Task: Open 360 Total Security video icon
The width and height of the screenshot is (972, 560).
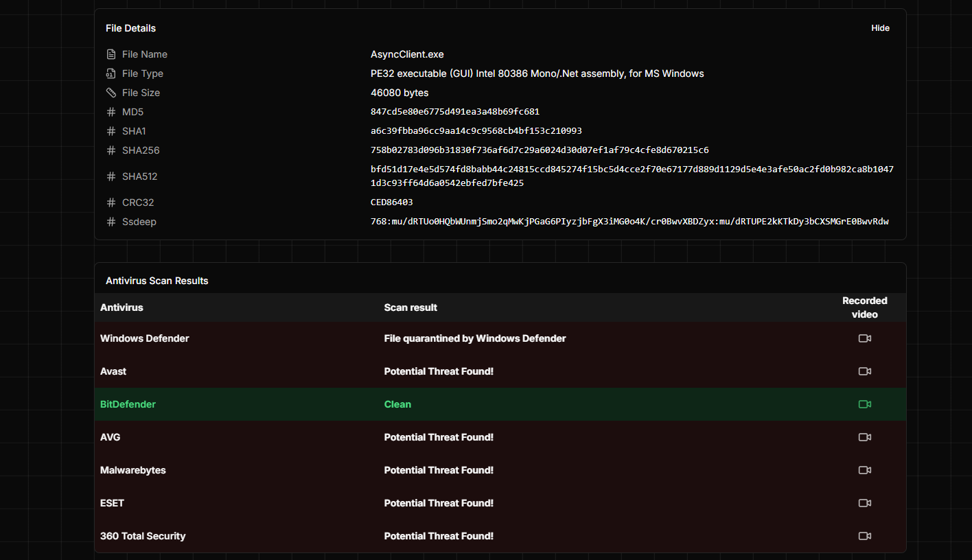Action: (865, 536)
